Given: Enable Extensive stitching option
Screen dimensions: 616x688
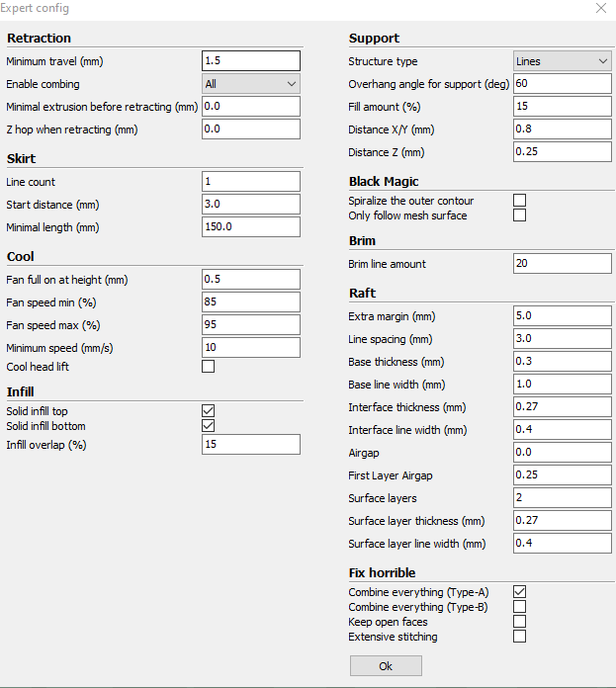Looking at the screenshot, I should pyautogui.click(x=520, y=637).
